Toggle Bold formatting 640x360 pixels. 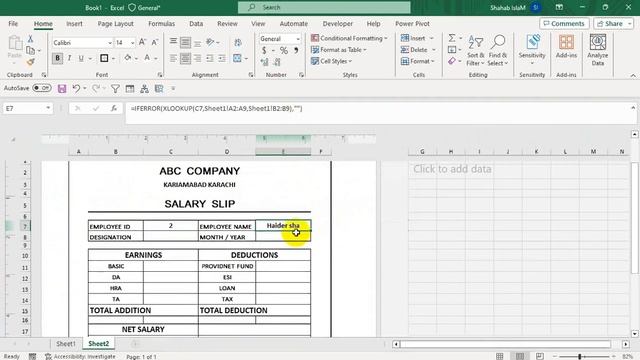point(57,58)
